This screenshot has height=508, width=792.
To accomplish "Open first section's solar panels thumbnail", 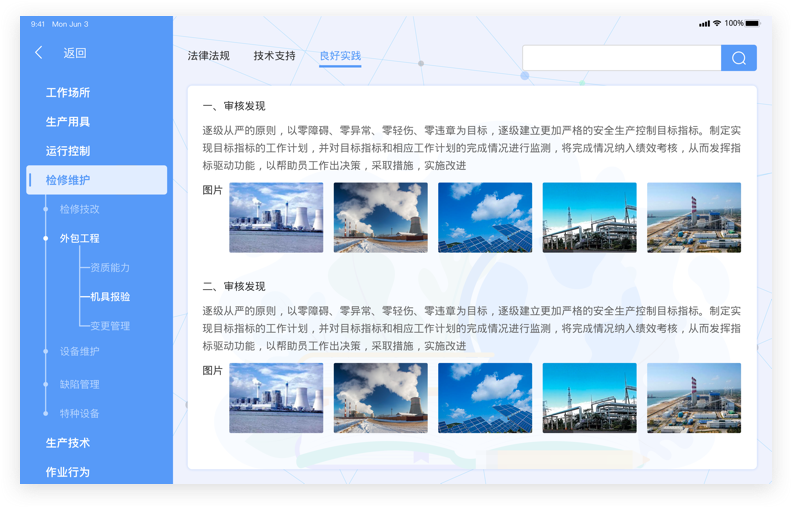I will coord(485,218).
